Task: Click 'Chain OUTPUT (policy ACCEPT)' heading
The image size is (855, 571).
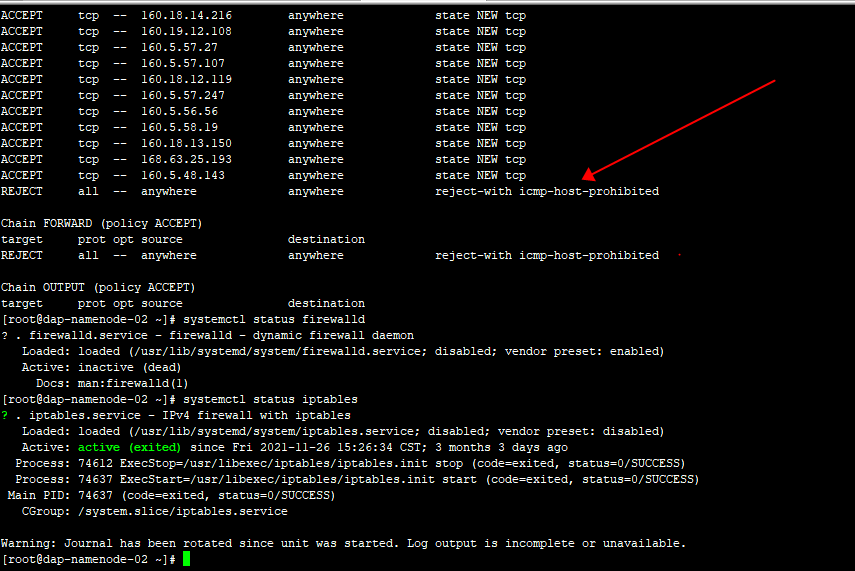Action: (x=98, y=287)
